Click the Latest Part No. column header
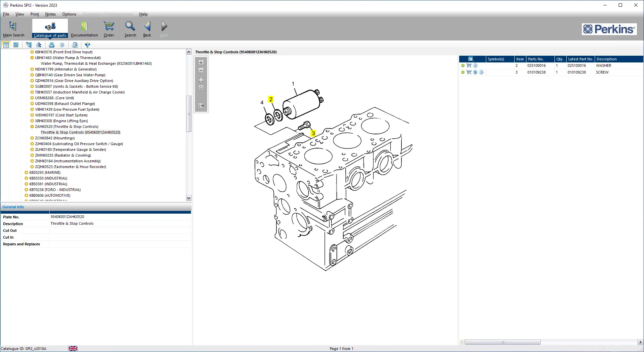 [580, 59]
